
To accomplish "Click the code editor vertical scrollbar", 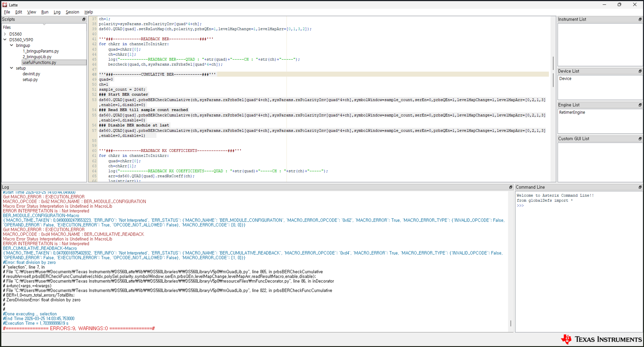I will pos(553,72).
